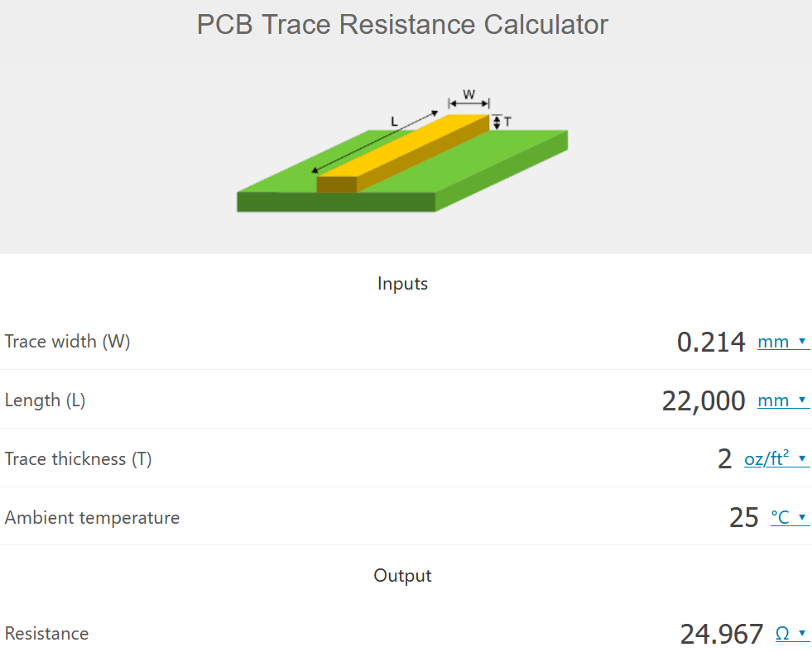Image resolution: width=812 pixels, height=652 pixels.
Task: Click the ambient temperature value 25
Action: pos(743,517)
